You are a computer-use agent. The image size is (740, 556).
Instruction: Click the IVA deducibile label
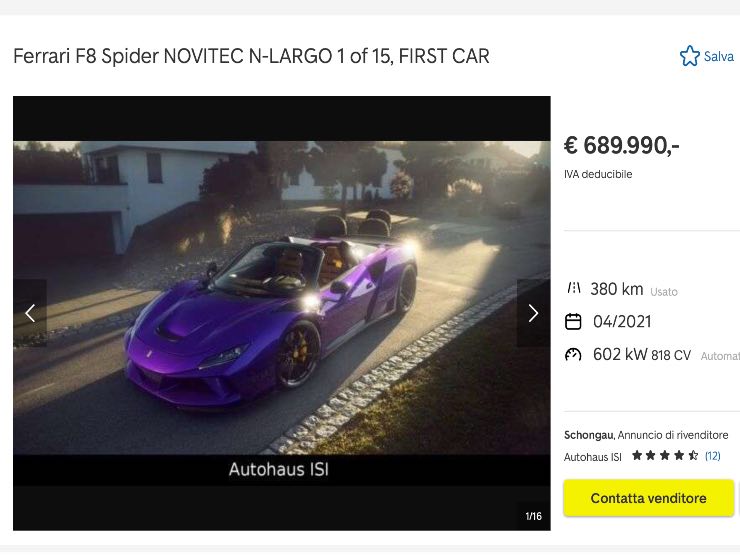tap(598, 174)
